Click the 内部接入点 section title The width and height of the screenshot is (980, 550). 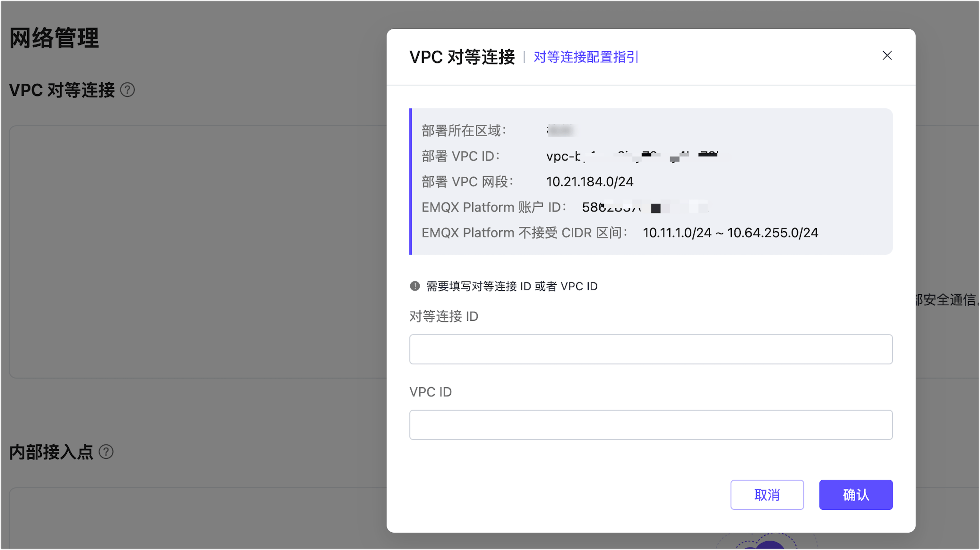[51, 452]
